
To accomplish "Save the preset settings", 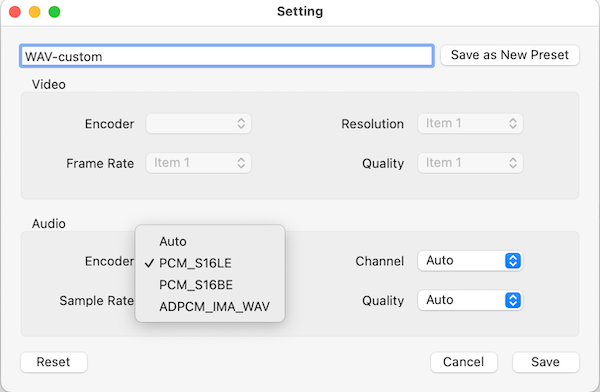I will click(x=546, y=362).
